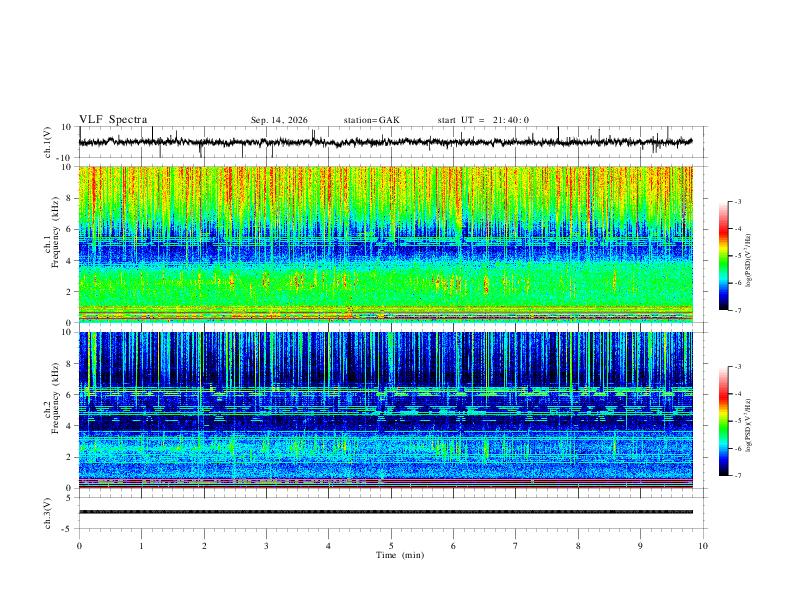792x612 pixels.
Task: Click the -7 label on lower color bar
Action: [x=737, y=476]
